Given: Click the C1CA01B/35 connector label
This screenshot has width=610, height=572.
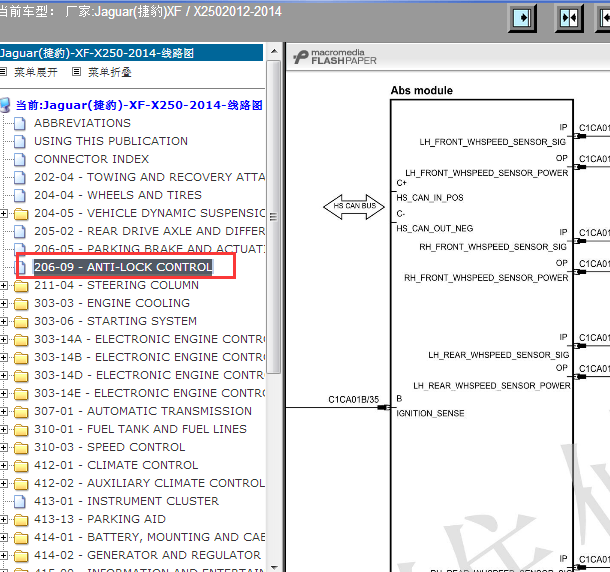Looking at the screenshot, I should click(354, 400).
